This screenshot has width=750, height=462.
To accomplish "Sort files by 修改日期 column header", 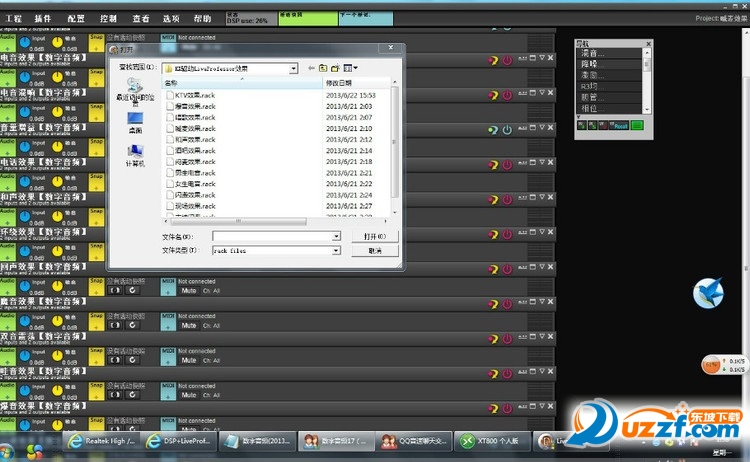I will click(x=356, y=83).
